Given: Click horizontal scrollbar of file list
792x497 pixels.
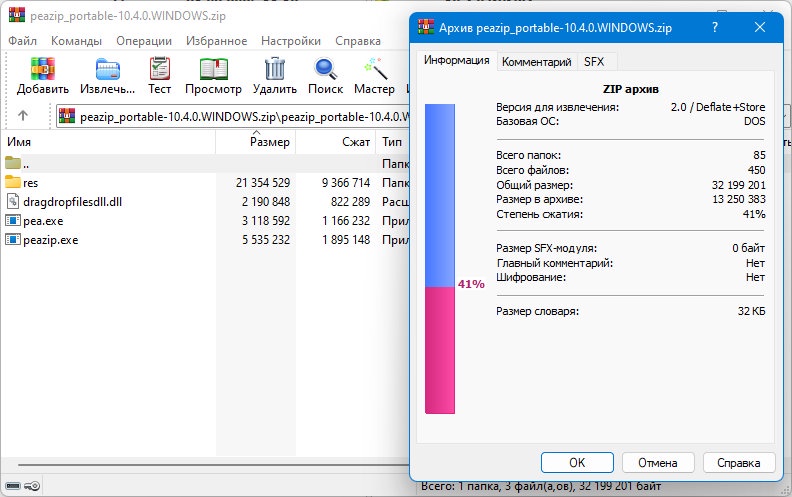Looking at the screenshot, I should (214, 464).
